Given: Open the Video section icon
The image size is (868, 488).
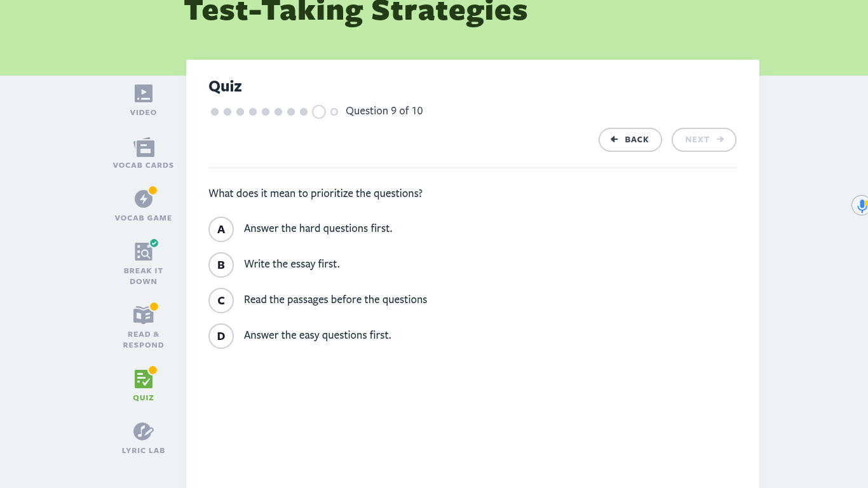Looking at the screenshot, I should click(x=144, y=93).
